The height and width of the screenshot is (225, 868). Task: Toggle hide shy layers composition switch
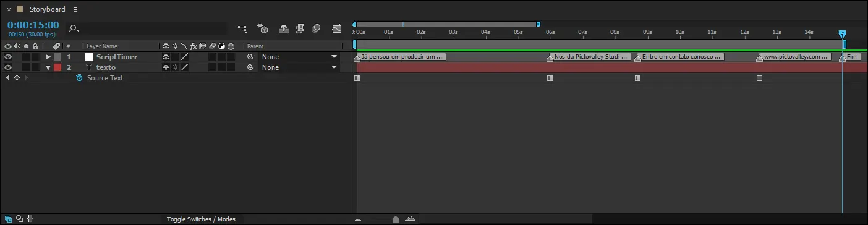[283, 28]
